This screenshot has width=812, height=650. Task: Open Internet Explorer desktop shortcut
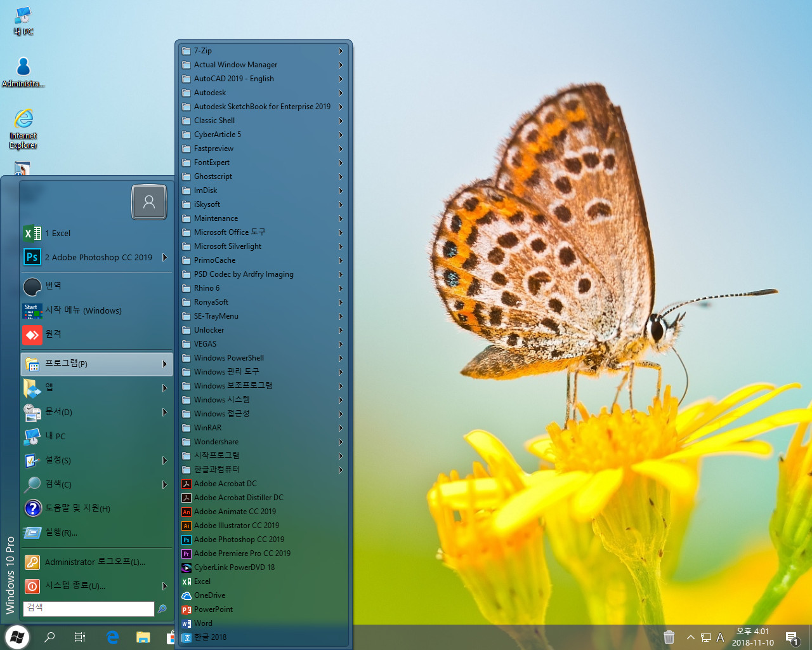(x=23, y=129)
